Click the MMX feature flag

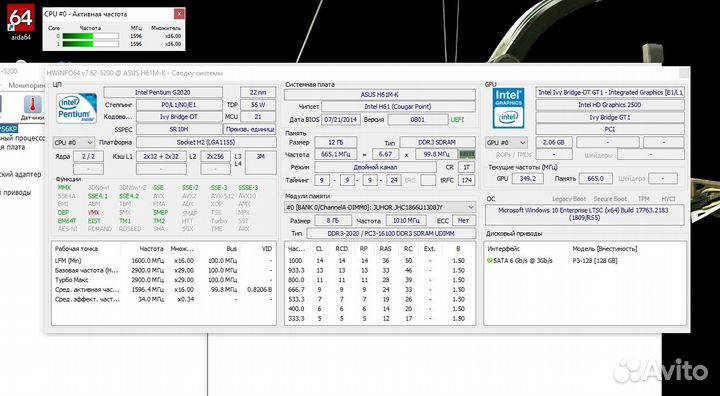point(64,187)
